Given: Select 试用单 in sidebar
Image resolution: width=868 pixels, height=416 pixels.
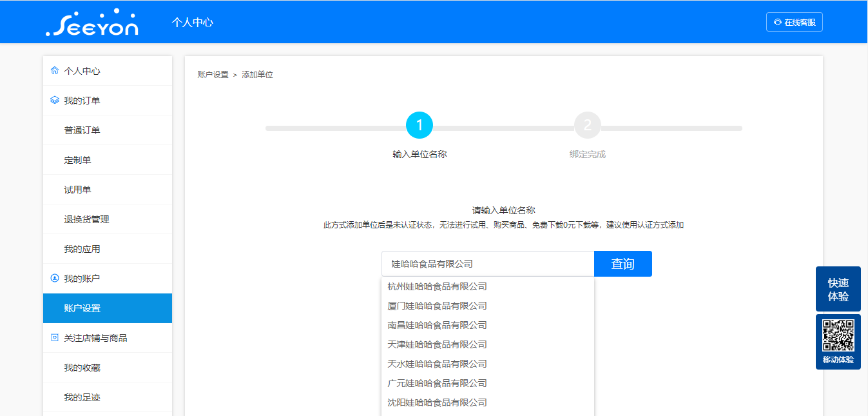Looking at the screenshot, I should 108,190.
